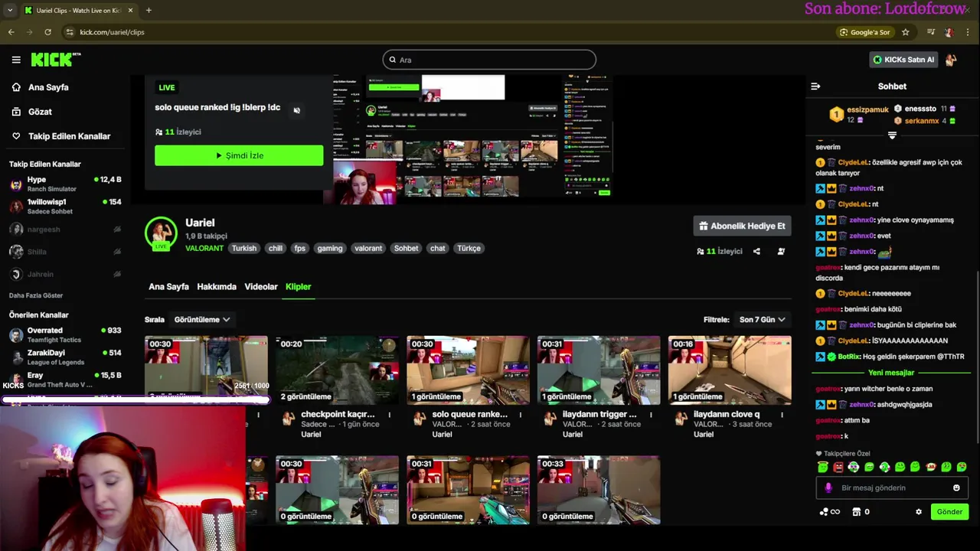
Task: Open options menu for ilaydanın clove q clip
Action: pos(782,415)
